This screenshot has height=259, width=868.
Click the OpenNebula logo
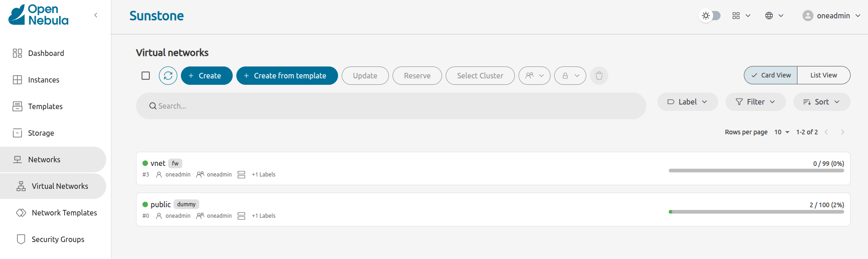39,15
